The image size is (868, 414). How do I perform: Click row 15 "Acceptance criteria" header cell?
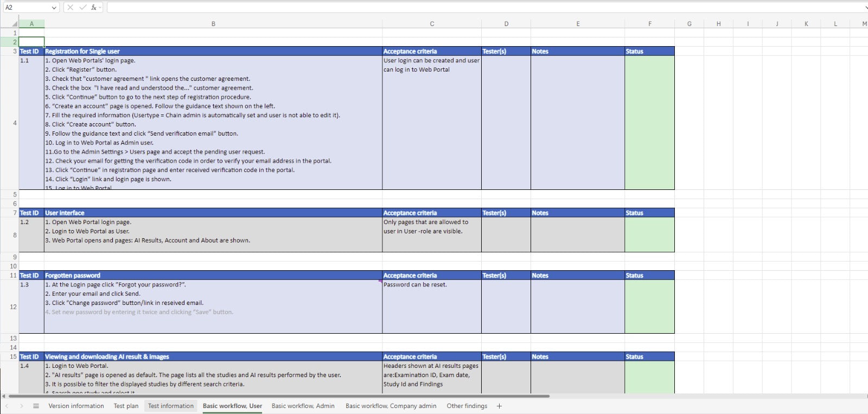point(432,357)
